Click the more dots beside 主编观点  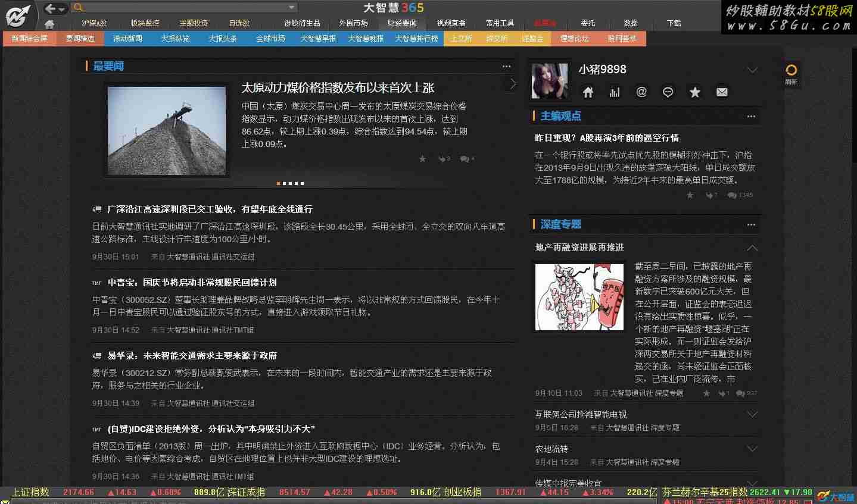pyautogui.click(x=751, y=117)
